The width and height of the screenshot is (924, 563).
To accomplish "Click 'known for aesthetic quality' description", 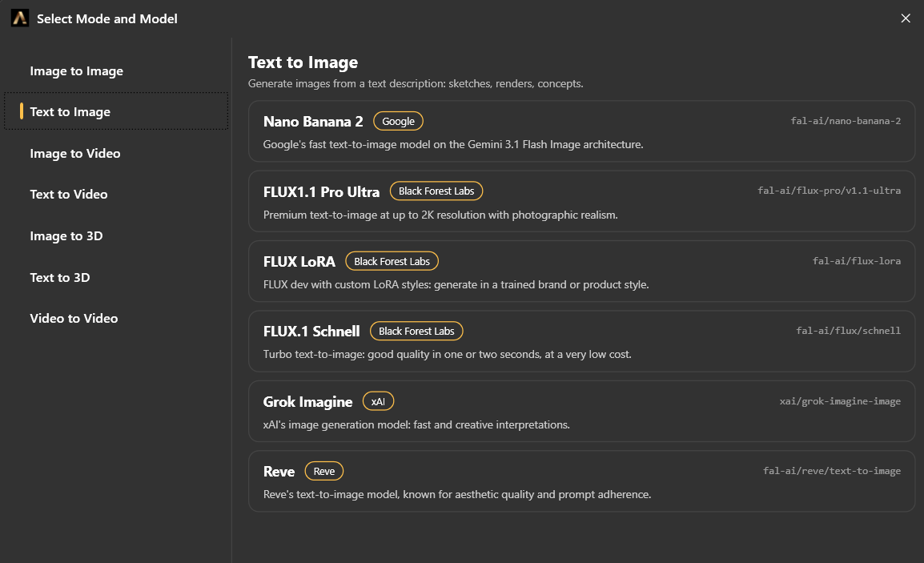I will coord(457,495).
